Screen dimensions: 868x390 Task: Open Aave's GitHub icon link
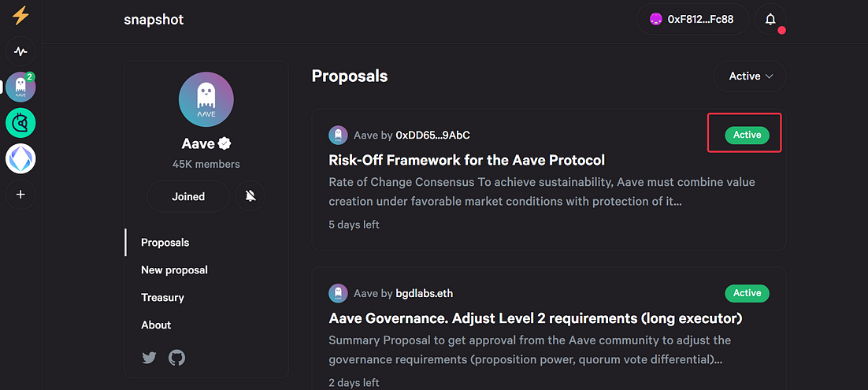click(x=176, y=358)
